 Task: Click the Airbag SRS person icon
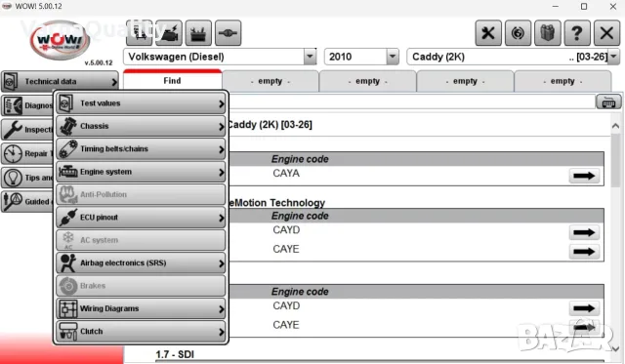[x=67, y=263]
